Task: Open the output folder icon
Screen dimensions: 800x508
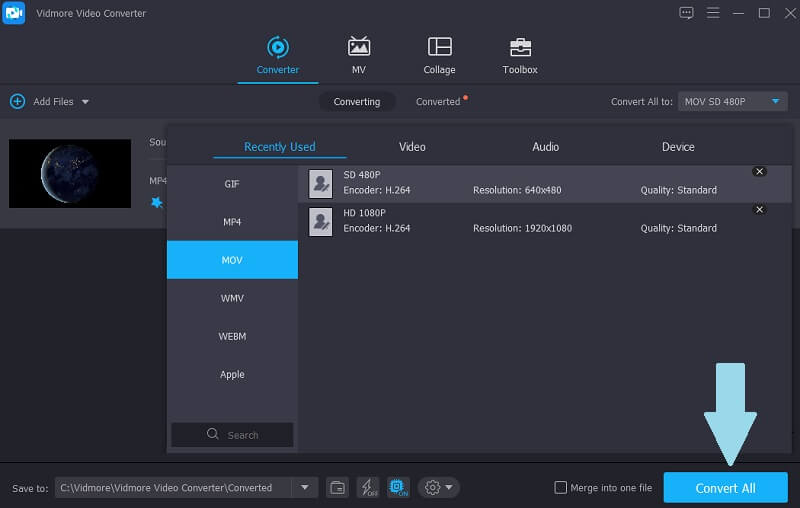Action: point(338,487)
